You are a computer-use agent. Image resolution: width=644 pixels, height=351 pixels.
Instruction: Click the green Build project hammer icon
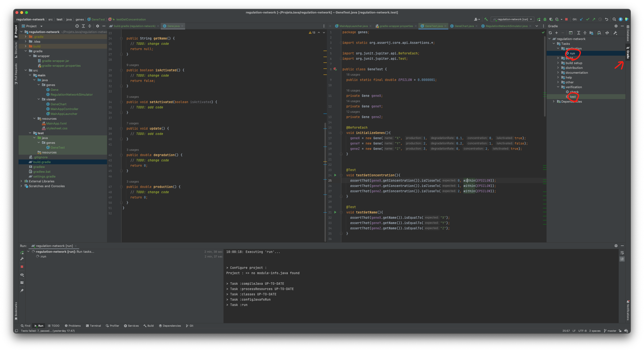tap(486, 19)
